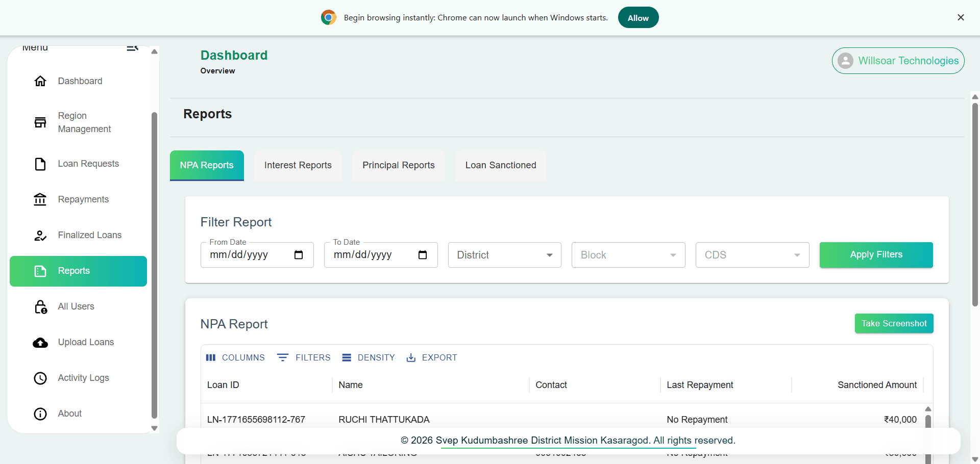Open the From Date calendar picker icon

[x=299, y=255]
